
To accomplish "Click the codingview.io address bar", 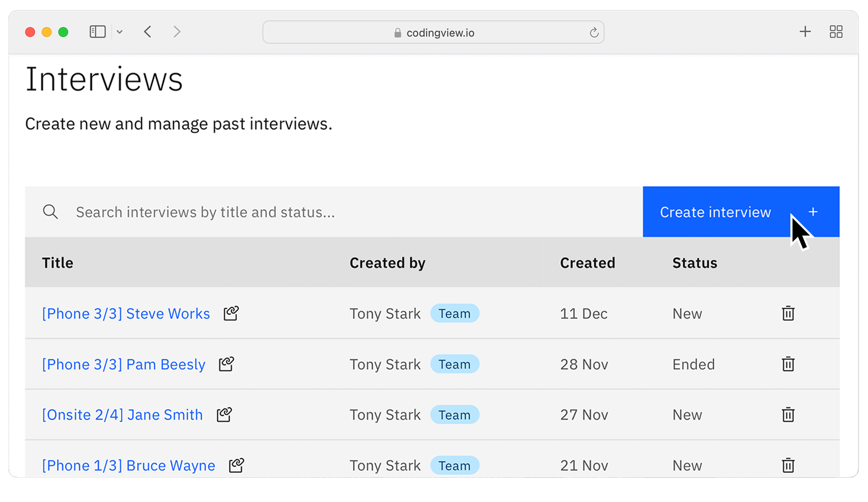I will coord(433,32).
